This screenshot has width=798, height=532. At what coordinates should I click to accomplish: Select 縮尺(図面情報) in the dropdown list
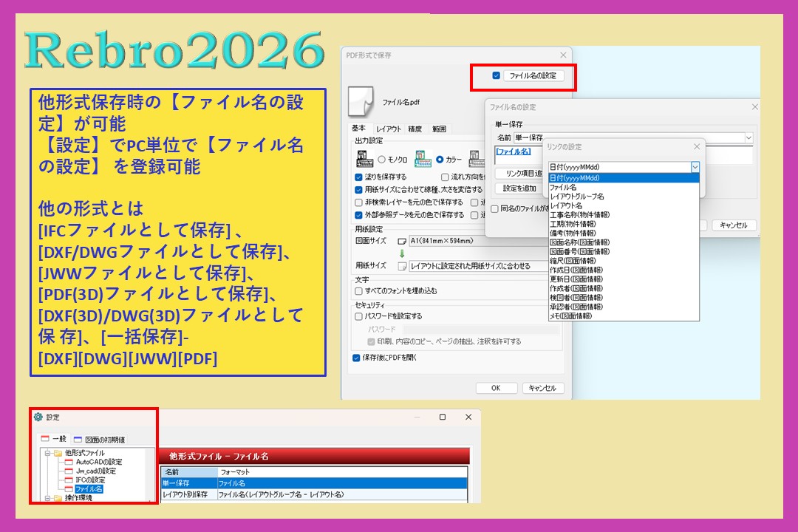coord(624,261)
